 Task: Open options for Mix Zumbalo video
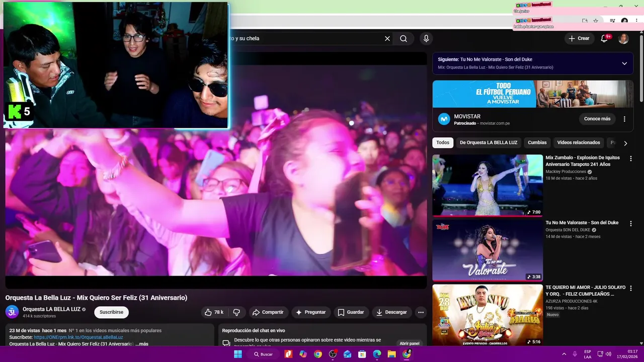pyautogui.click(x=631, y=158)
